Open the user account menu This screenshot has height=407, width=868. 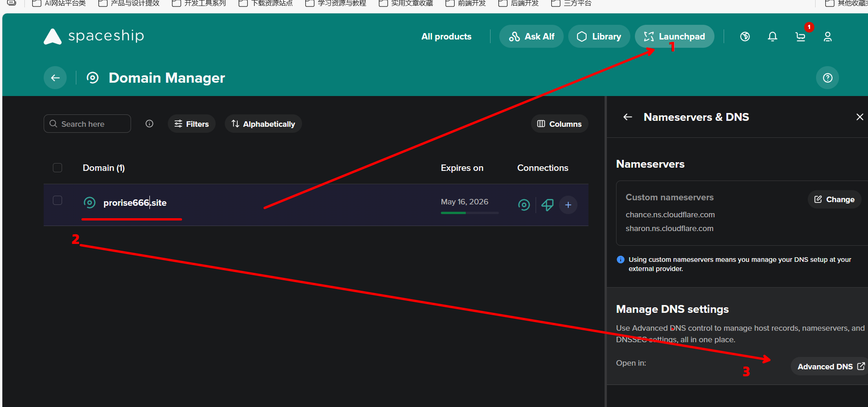pyautogui.click(x=828, y=37)
